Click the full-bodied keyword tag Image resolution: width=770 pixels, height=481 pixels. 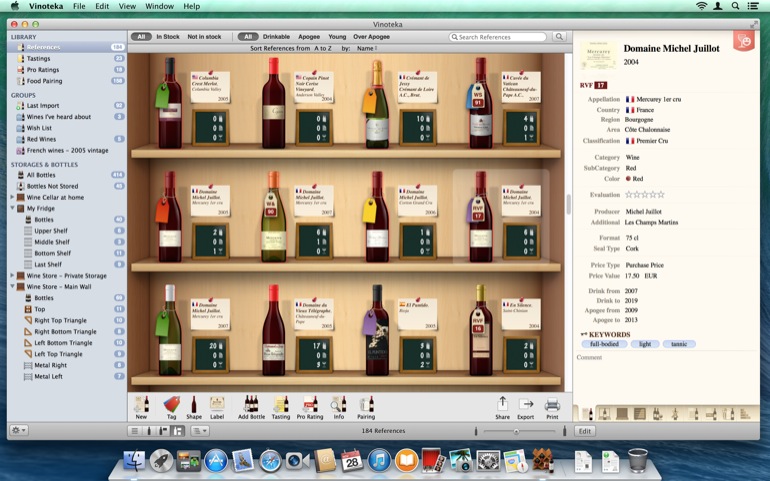point(604,344)
